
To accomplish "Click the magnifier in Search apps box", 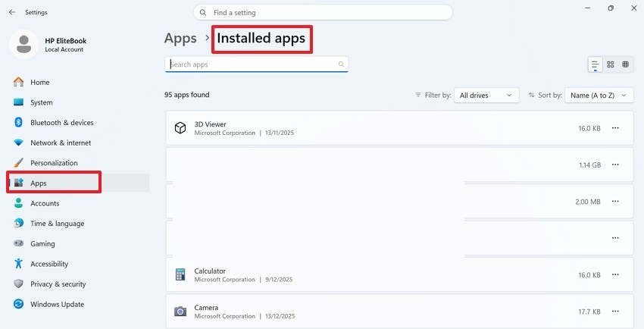I will point(341,64).
